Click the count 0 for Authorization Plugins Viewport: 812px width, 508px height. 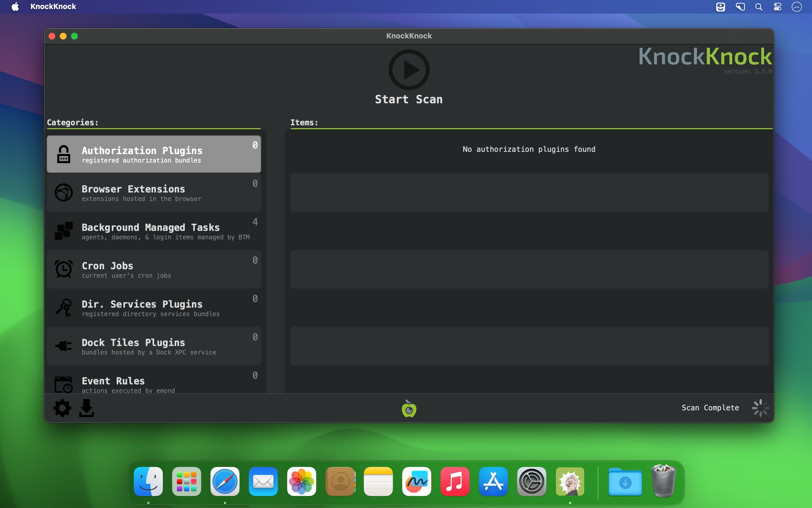tap(255, 145)
